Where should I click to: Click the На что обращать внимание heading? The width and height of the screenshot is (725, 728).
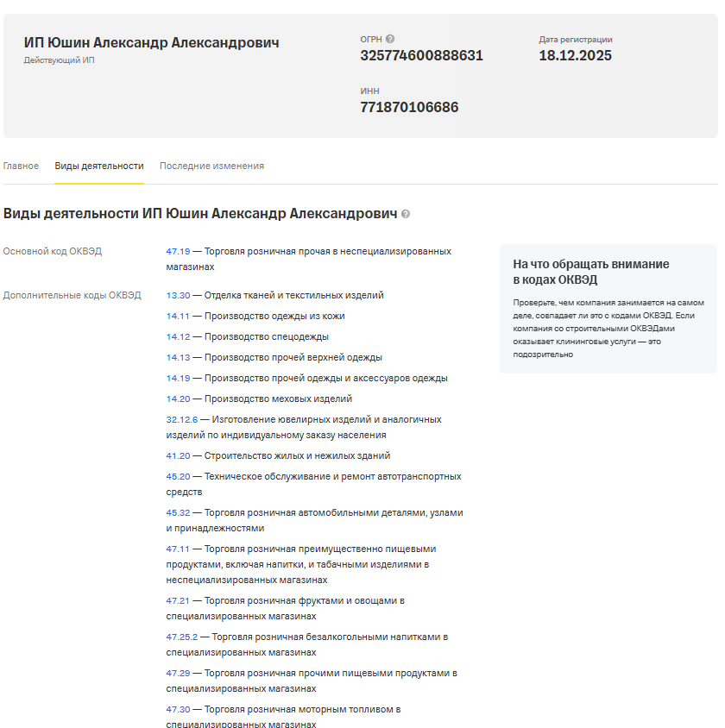point(590,272)
